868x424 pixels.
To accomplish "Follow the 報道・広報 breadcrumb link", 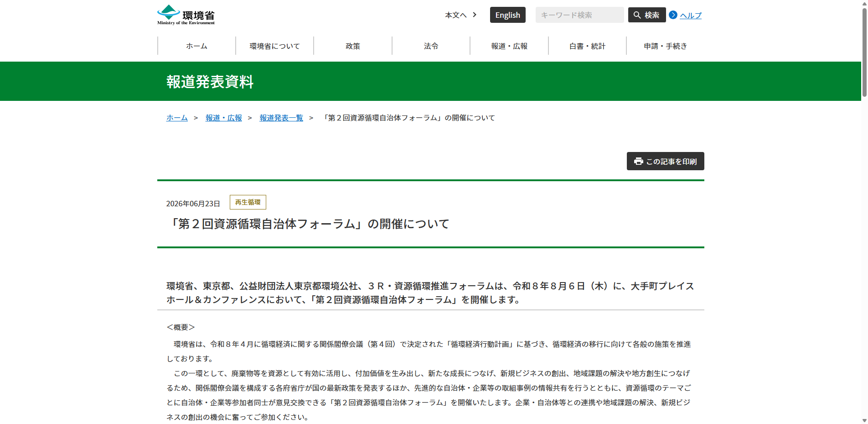I will 223,118.
